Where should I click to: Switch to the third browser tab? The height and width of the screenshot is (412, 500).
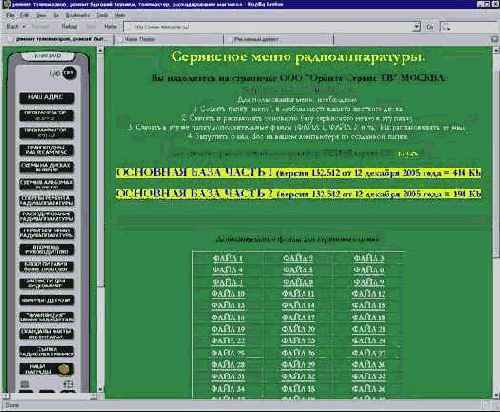tap(278, 39)
